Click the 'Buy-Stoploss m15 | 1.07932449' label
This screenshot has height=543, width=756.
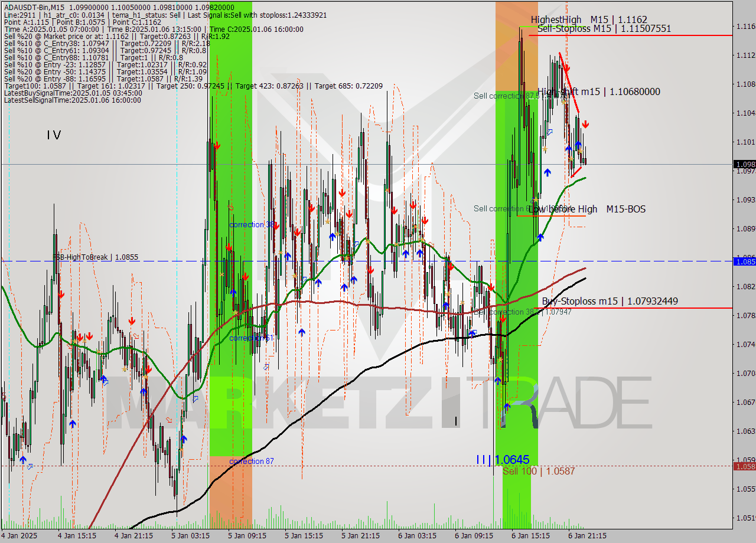click(610, 301)
